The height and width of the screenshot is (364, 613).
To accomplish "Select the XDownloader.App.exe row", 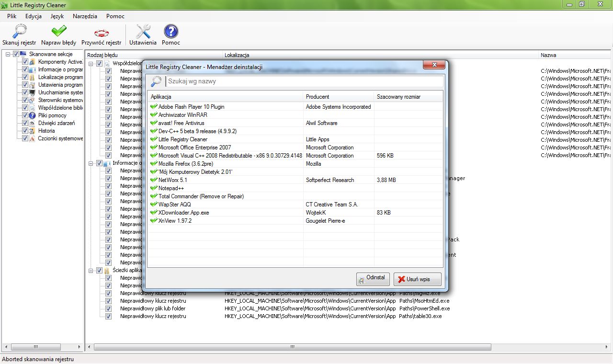I will coord(295,213).
